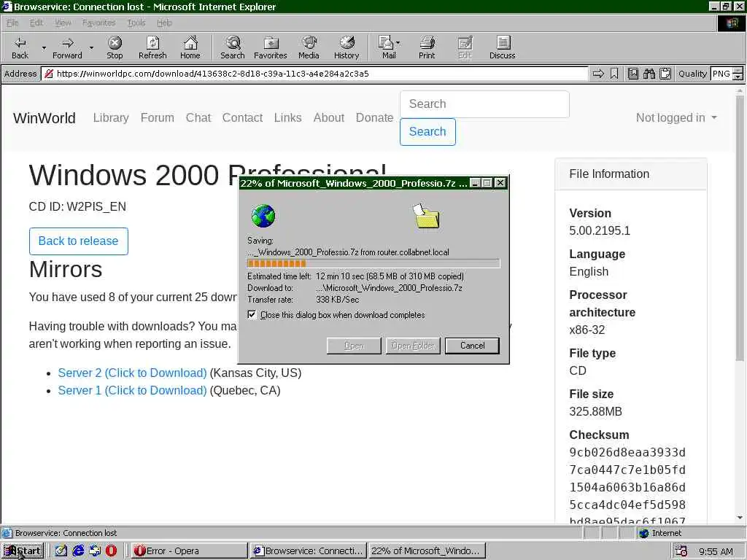Click the Windows flag throbber logo

[x=731, y=23]
